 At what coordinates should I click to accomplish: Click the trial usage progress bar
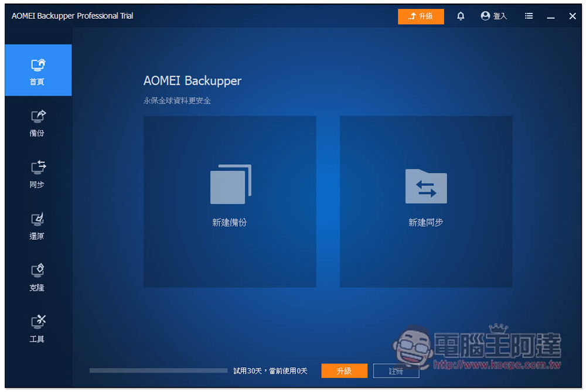(158, 370)
